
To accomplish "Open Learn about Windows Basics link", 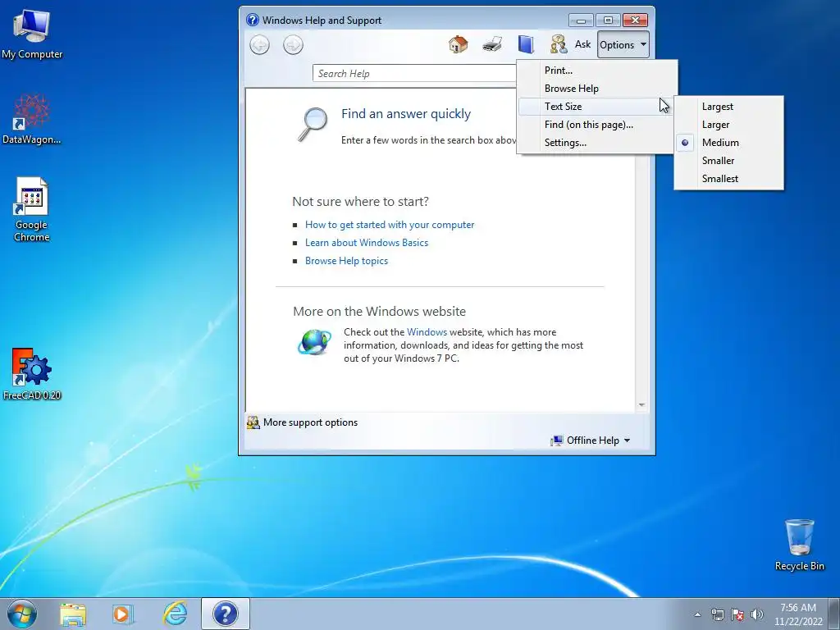I will click(367, 243).
